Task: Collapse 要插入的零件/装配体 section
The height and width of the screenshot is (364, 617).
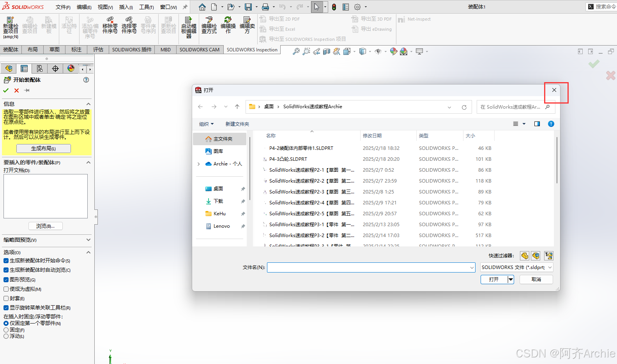Action: click(x=88, y=162)
